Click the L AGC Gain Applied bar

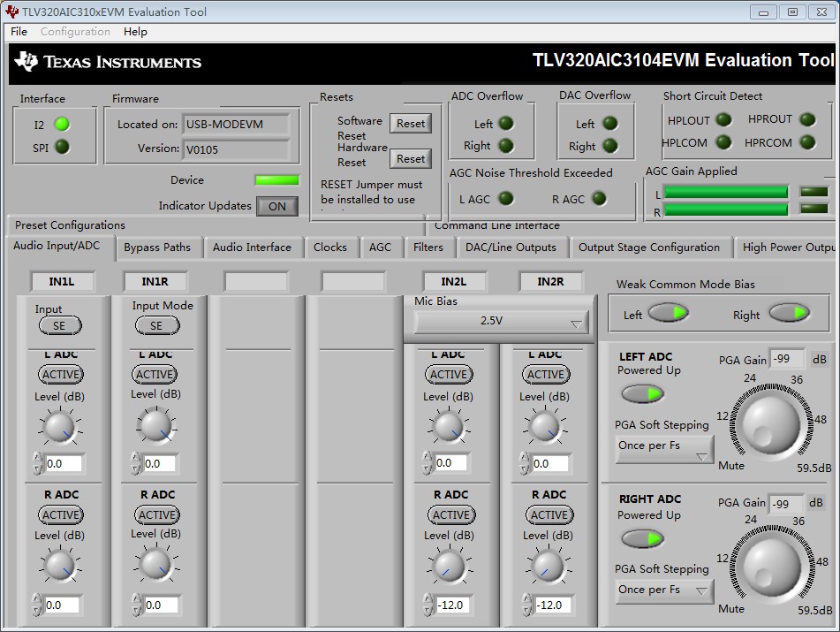(726, 192)
